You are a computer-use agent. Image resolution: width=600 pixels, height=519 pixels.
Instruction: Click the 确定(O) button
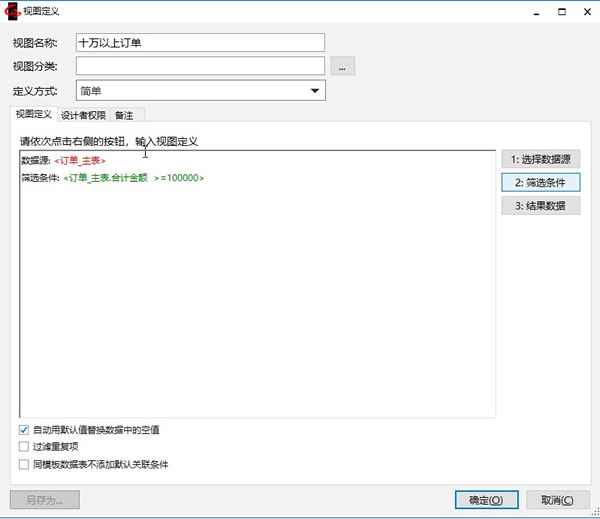coord(486,500)
